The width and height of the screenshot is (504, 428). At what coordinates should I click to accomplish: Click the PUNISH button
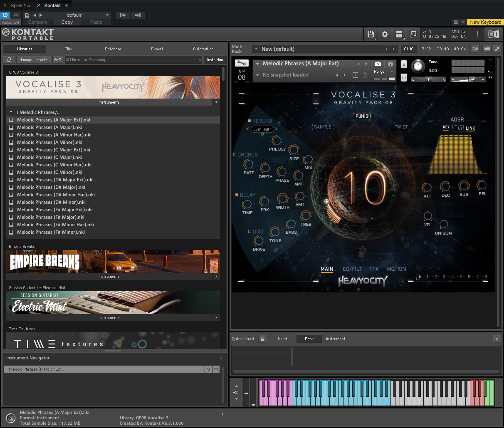tap(363, 116)
